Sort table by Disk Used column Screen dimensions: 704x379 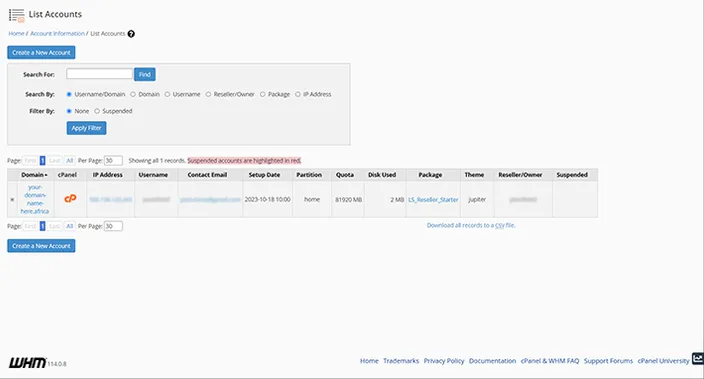point(382,175)
